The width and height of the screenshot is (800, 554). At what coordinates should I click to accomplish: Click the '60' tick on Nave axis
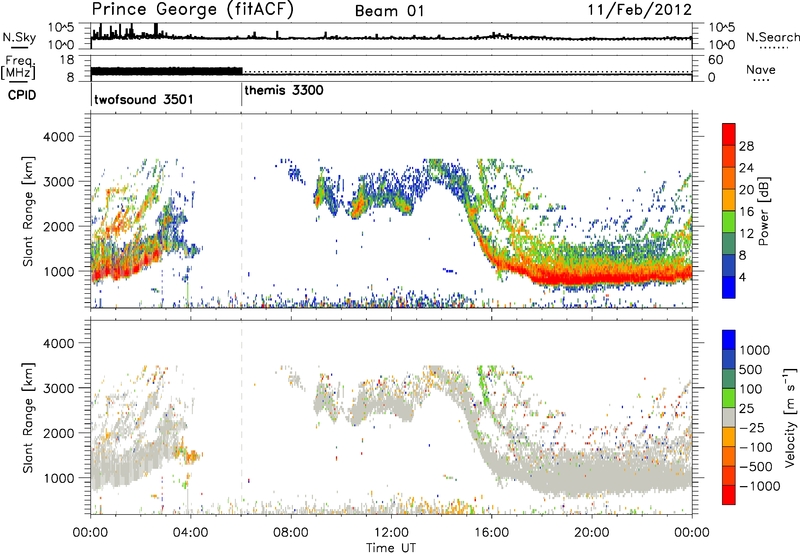click(715, 60)
